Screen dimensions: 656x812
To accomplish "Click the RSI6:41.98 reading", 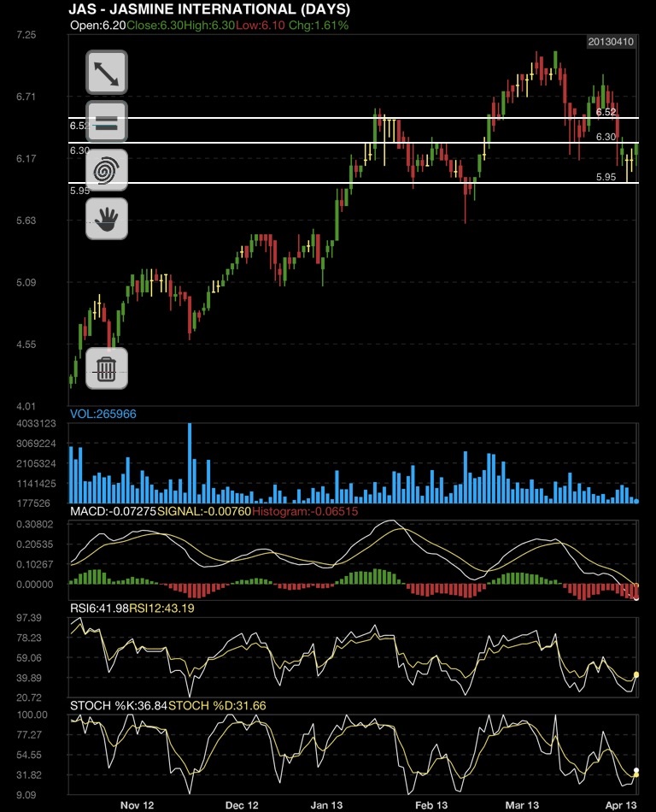I will [x=99, y=608].
